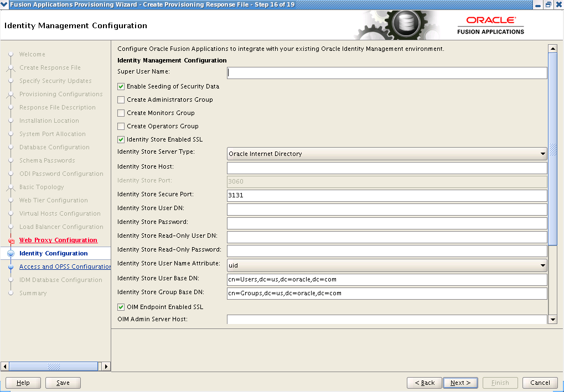Click the Identity Store Secure Port field
The height and width of the screenshot is (392, 564).
click(387, 196)
